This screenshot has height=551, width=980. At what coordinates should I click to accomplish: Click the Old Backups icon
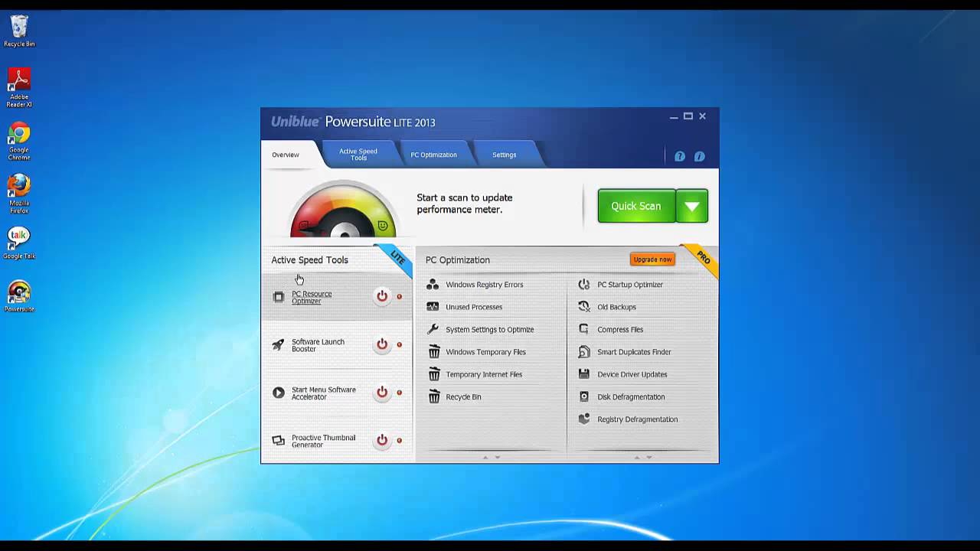point(584,307)
